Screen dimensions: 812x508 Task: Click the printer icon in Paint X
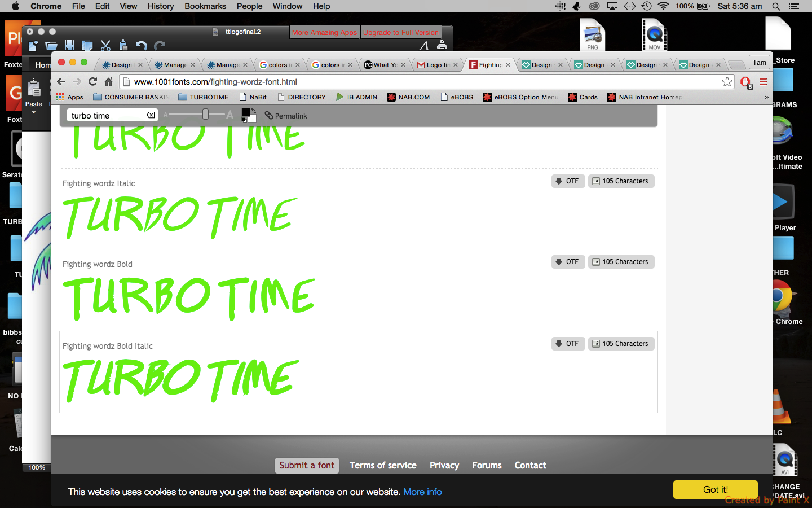point(442,46)
